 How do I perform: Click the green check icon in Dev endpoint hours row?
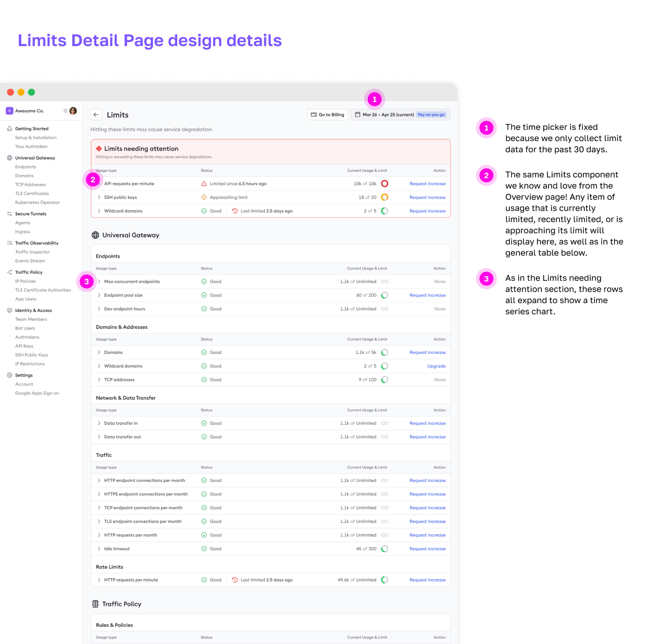(x=204, y=309)
